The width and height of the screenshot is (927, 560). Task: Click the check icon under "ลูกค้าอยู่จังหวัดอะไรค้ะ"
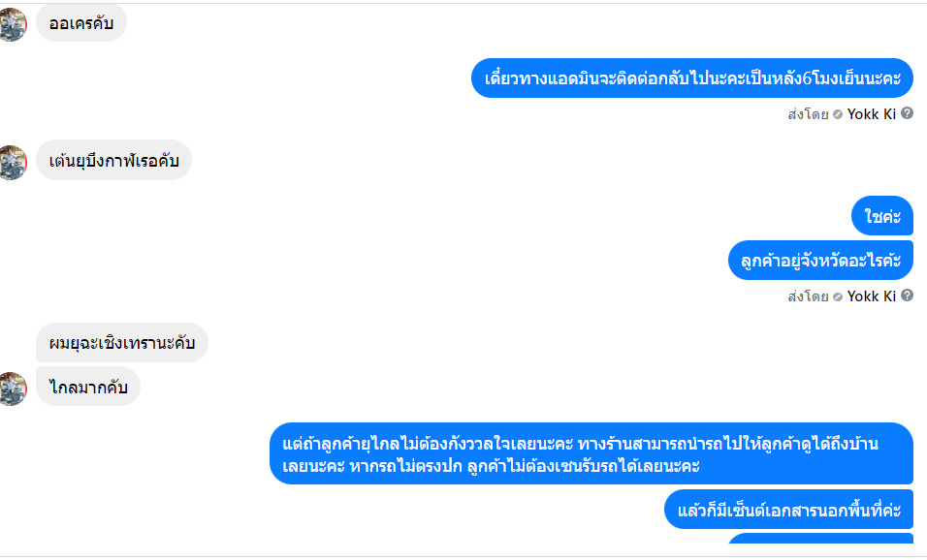[x=838, y=296]
